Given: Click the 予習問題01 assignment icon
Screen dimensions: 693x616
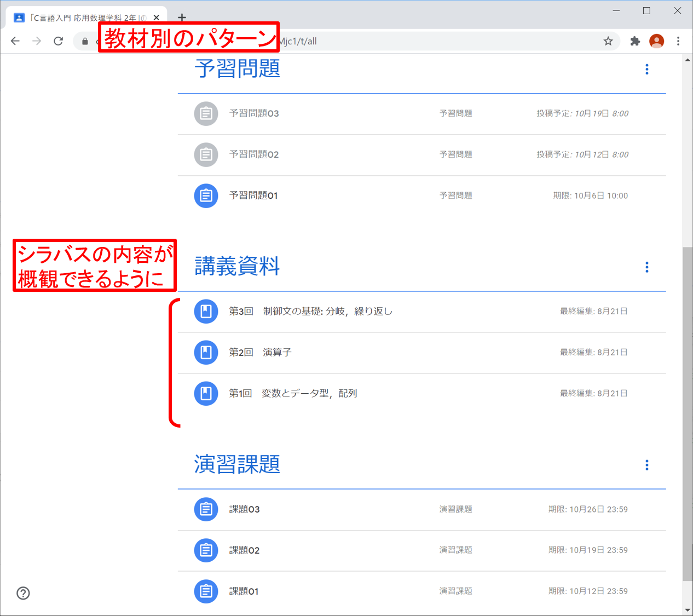Looking at the screenshot, I should tap(206, 195).
